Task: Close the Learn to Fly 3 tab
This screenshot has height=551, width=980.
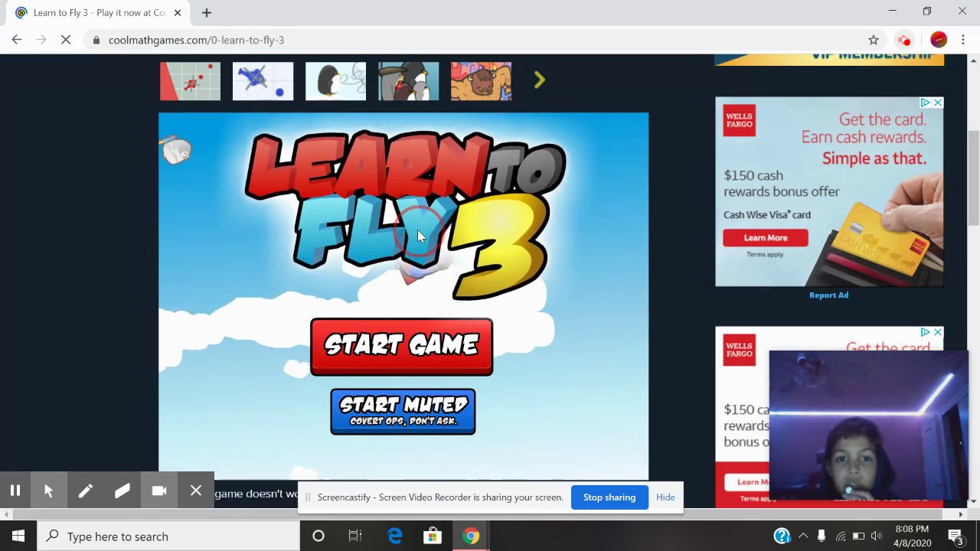Action: tap(178, 13)
